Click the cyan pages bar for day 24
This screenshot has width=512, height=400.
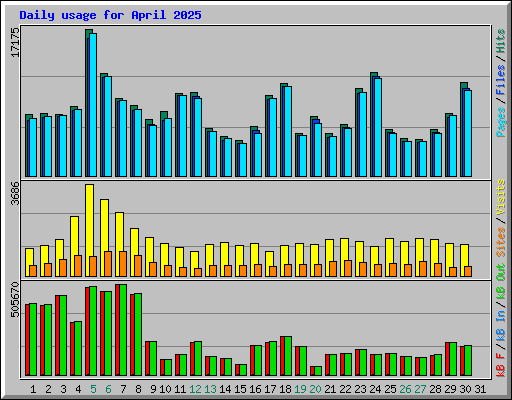378,127
